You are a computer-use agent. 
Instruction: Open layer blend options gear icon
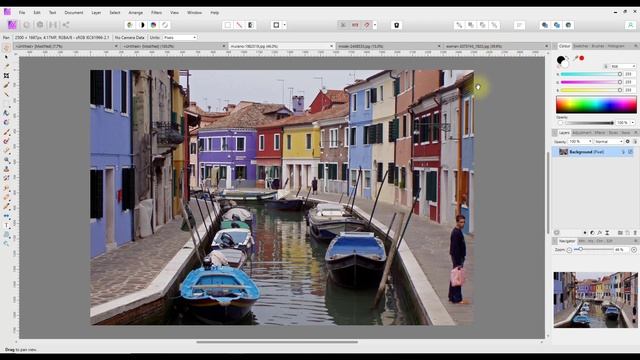pos(628,141)
